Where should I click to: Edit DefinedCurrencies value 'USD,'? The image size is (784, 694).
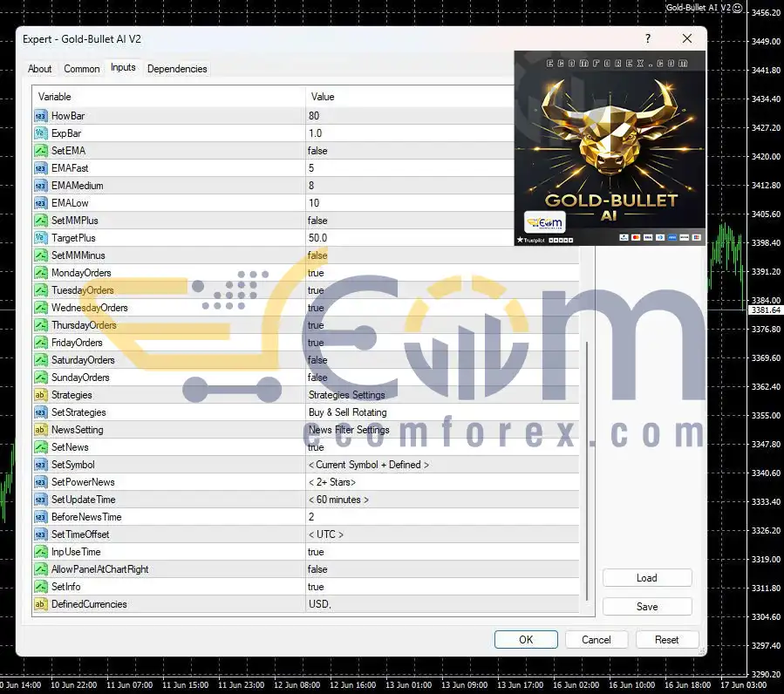pyautogui.click(x=319, y=604)
